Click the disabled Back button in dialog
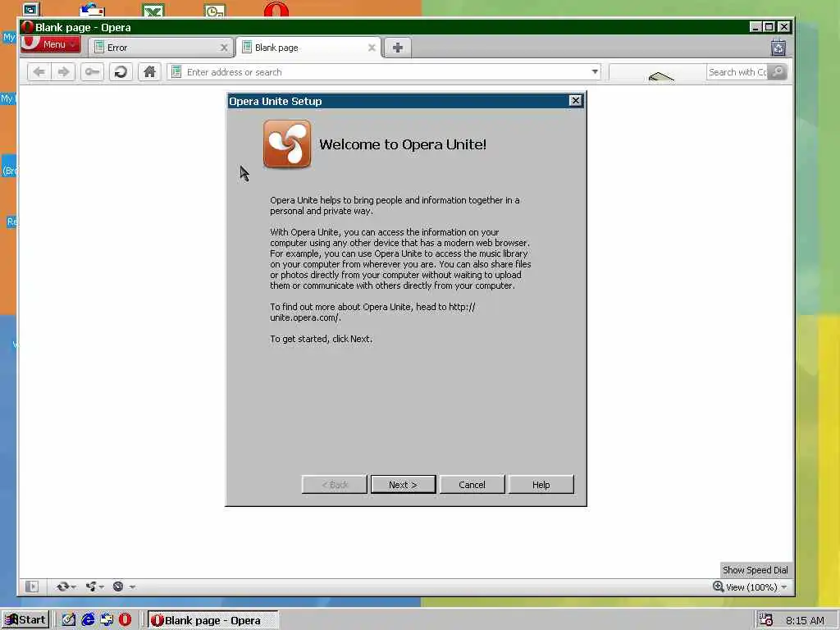The image size is (840, 630). pos(335,485)
